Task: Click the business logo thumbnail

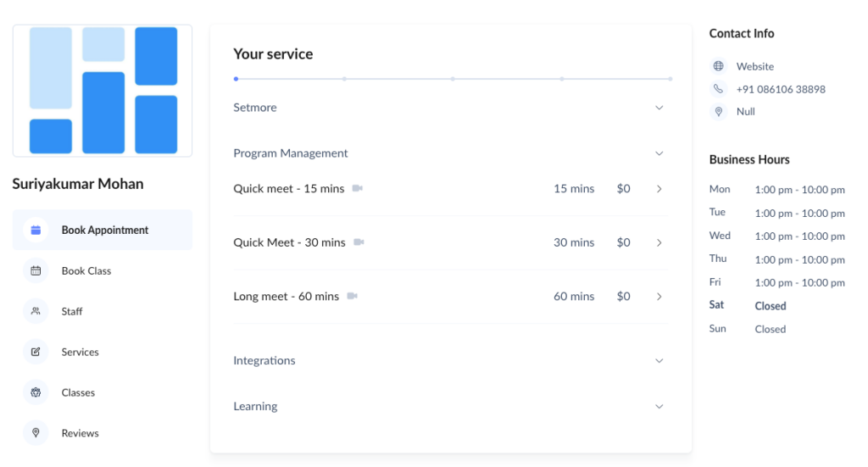Action: [103, 90]
